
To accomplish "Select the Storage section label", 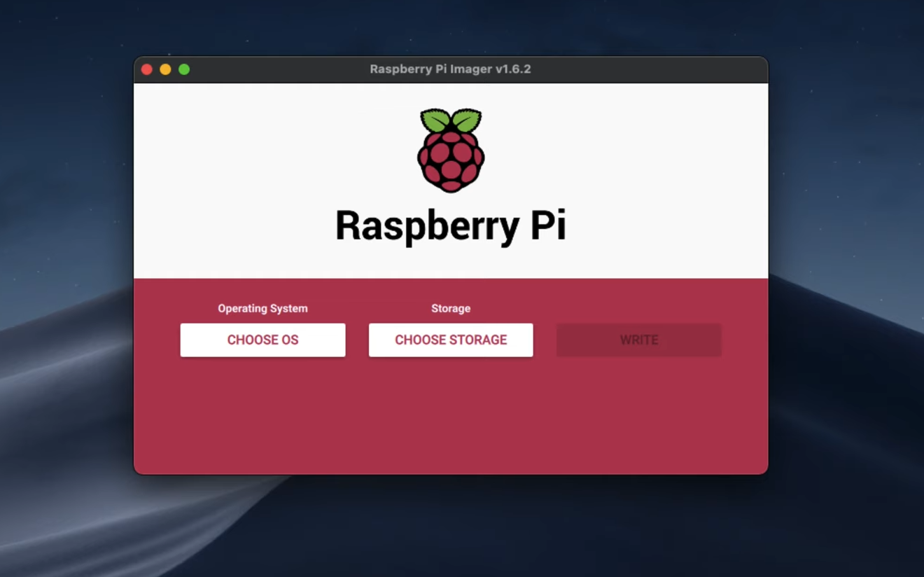I will click(x=450, y=308).
